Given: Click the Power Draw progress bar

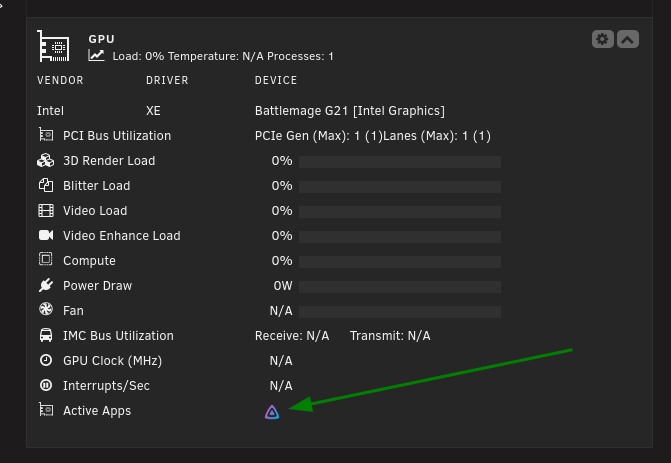Looking at the screenshot, I should 400,287.
